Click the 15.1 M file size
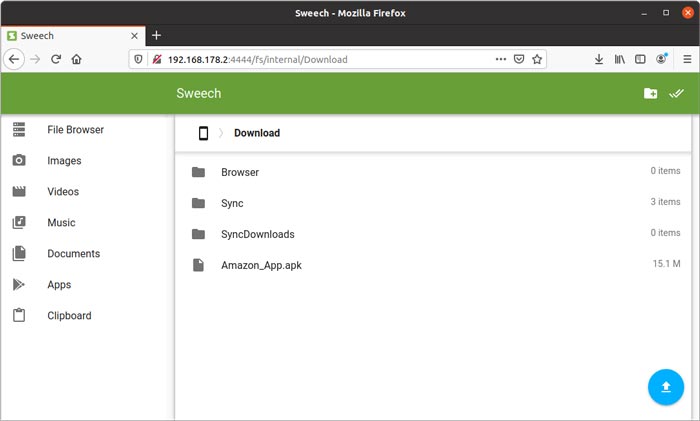Image resolution: width=700 pixels, height=421 pixels. click(x=667, y=264)
